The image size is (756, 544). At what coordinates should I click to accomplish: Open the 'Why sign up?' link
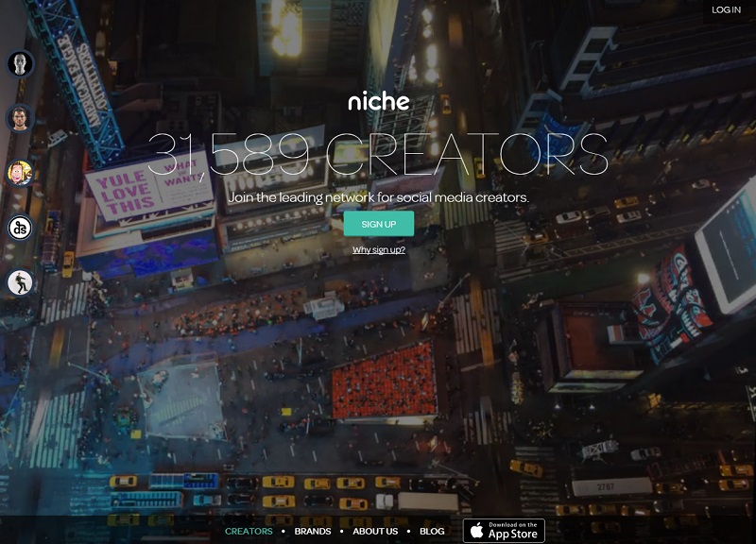click(379, 249)
